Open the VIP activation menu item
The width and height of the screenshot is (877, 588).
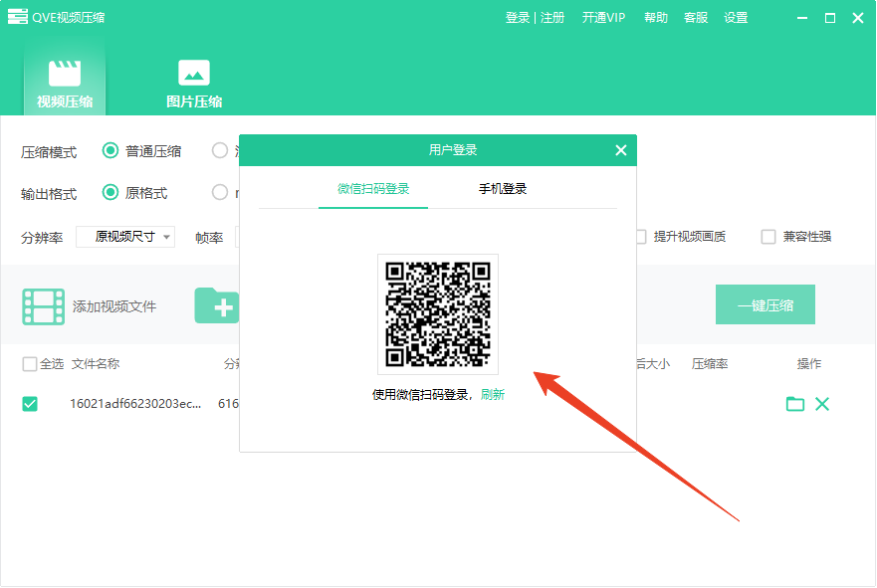(x=603, y=18)
